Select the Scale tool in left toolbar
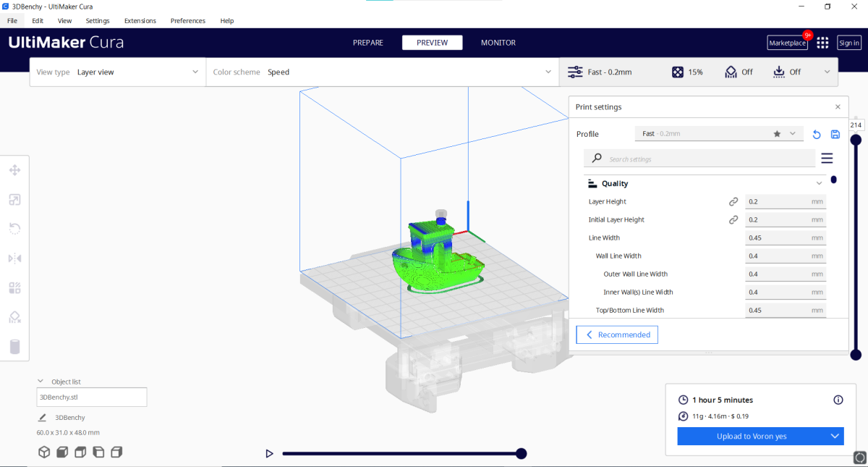Viewport: 868px width, 467px height. [14, 200]
